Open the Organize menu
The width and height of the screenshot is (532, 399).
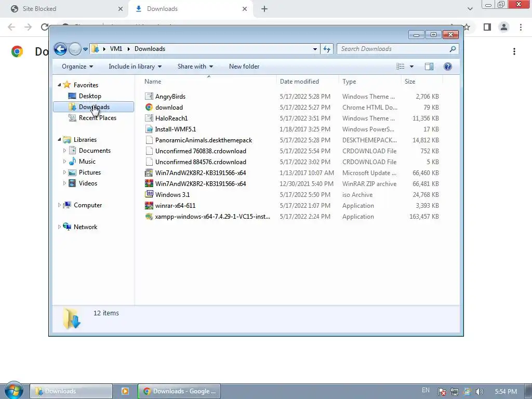(x=77, y=66)
